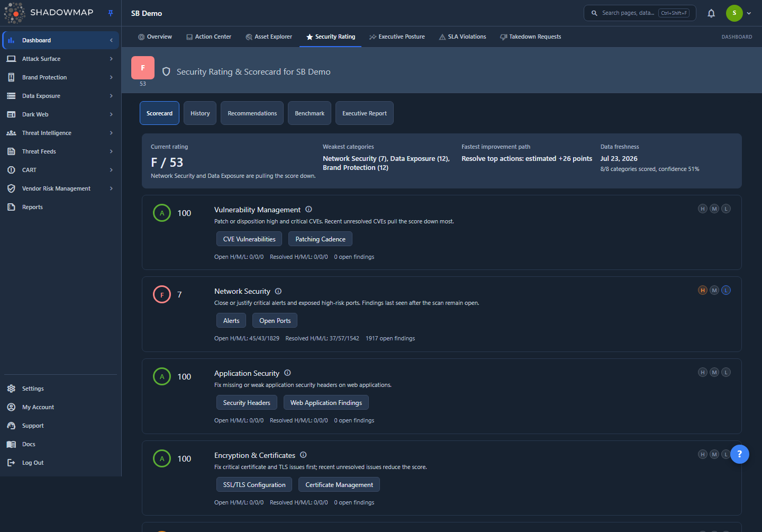Image resolution: width=762 pixels, height=532 pixels.
Task: Click the Open Ports button
Action: 275,321
